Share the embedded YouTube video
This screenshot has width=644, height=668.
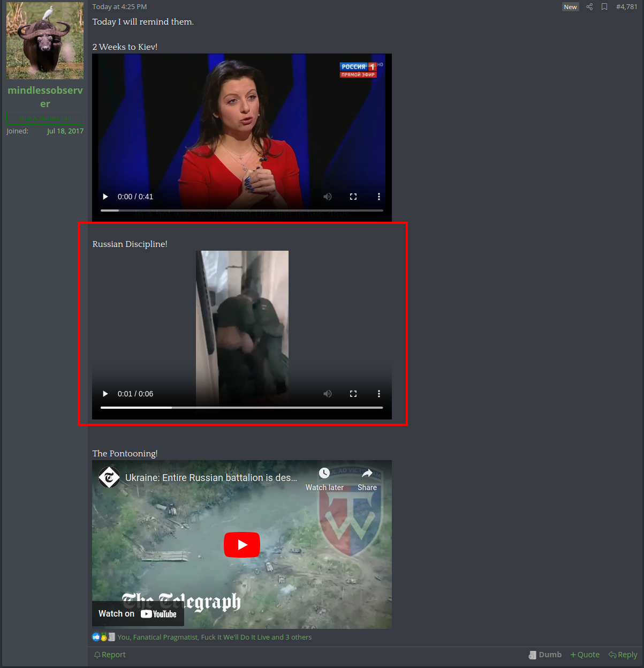367,479
